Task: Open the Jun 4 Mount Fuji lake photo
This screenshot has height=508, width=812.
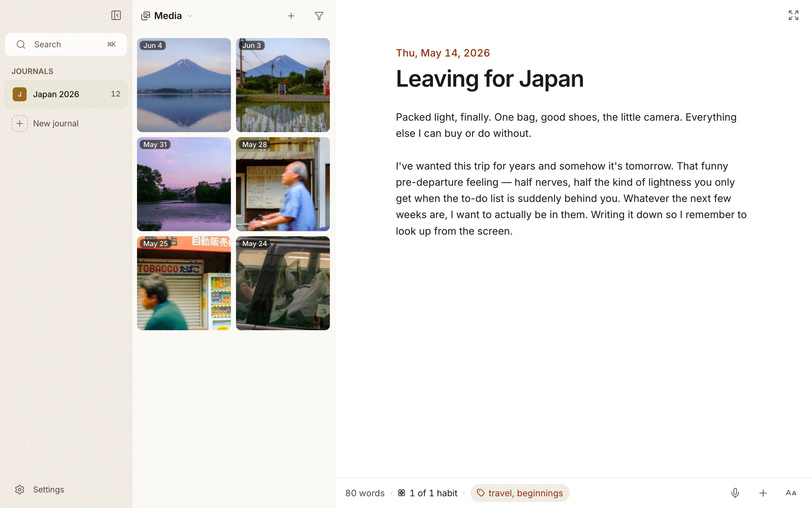Action: pyautogui.click(x=184, y=85)
